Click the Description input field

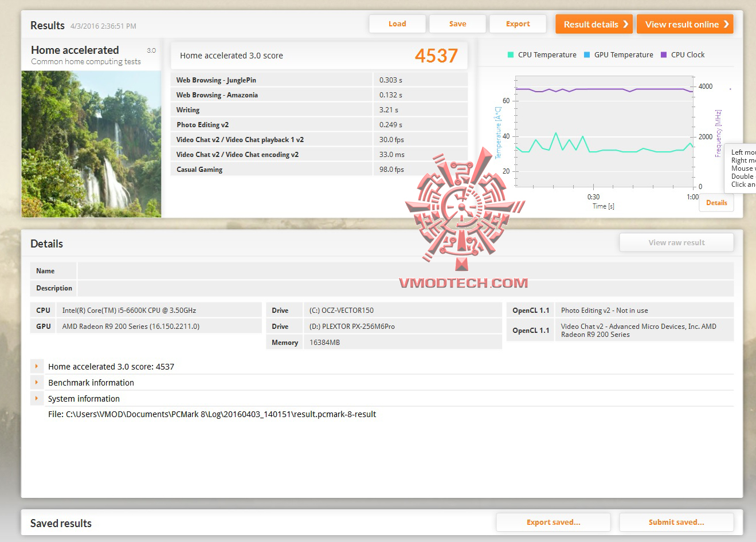tap(405, 288)
